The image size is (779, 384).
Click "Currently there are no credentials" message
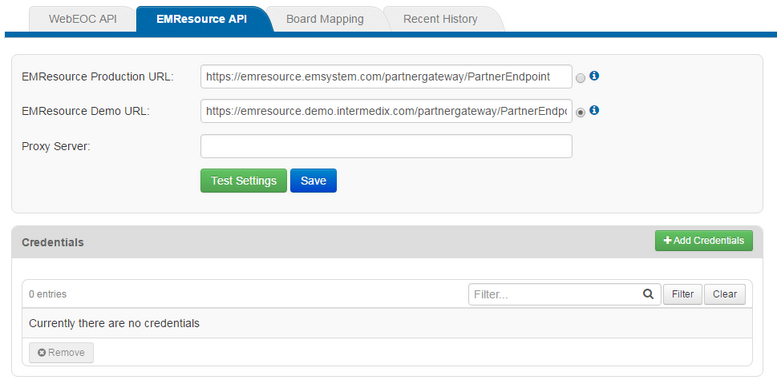pyautogui.click(x=114, y=323)
